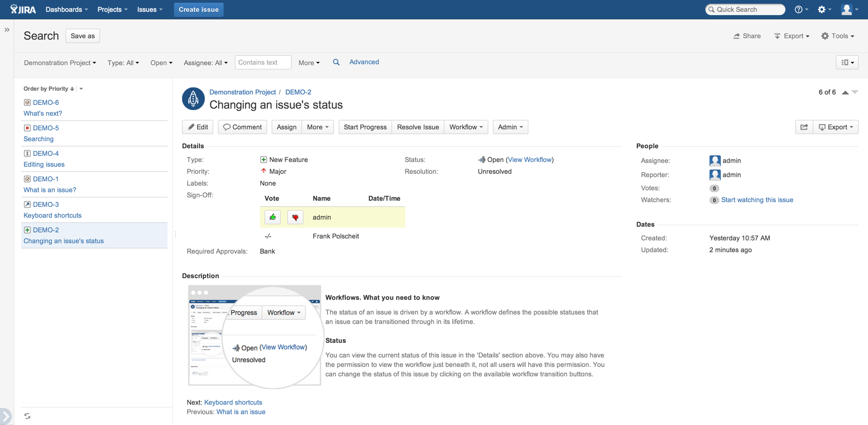Open the View Workflow link
868x425 pixels.
pos(529,160)
